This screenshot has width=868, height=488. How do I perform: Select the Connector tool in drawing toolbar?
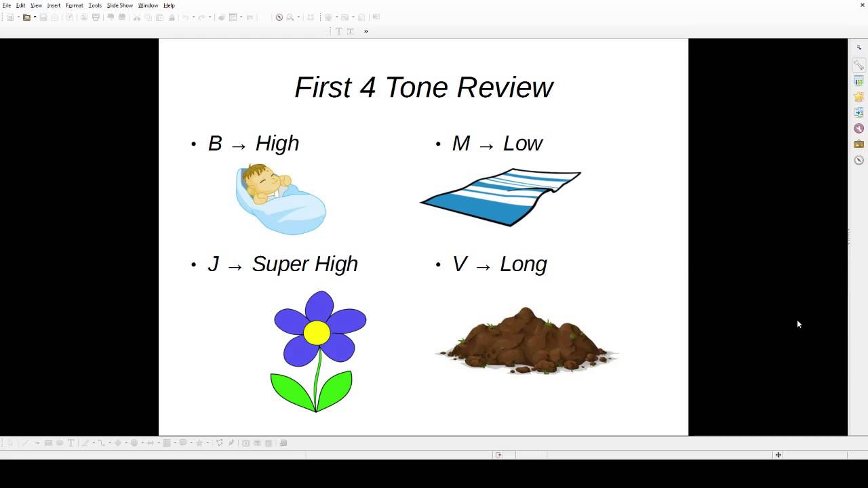[x=102, y=443]
